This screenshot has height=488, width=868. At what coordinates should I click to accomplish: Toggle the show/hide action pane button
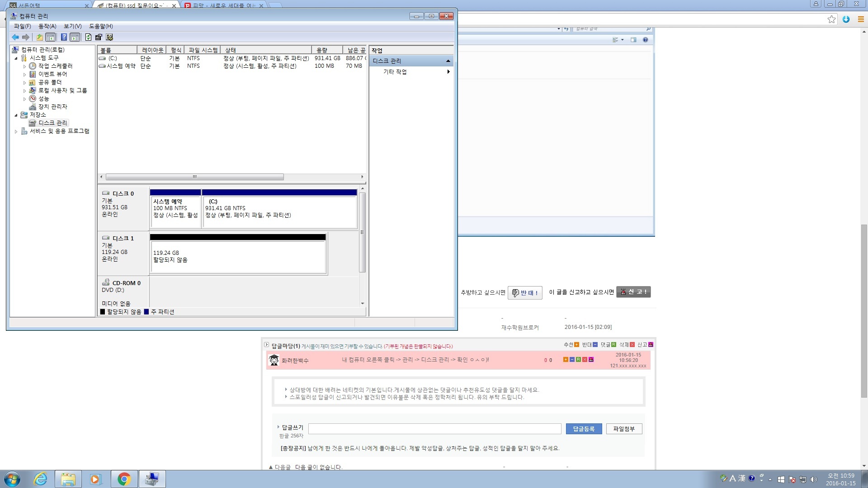75,37
